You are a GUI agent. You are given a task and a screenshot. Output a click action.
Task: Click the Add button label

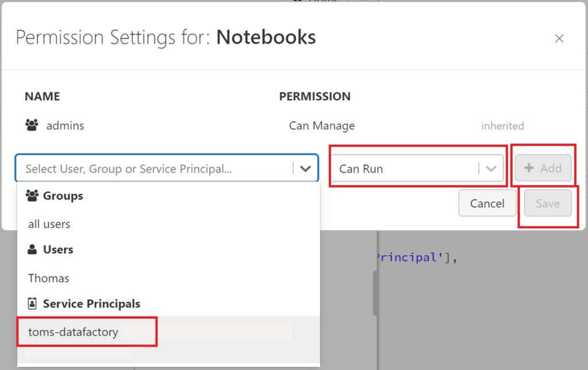(551, 168)
